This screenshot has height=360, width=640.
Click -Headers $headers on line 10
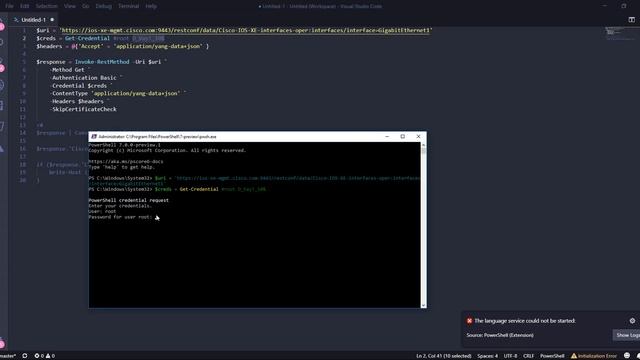click(77, 102)
